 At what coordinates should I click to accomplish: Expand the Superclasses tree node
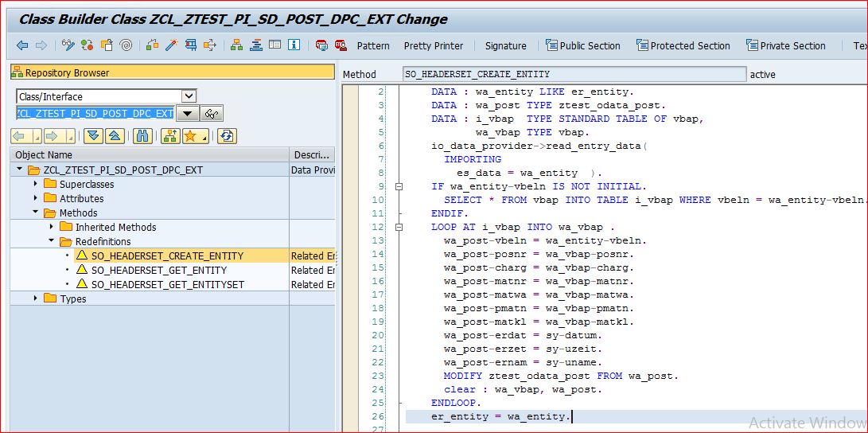click(36, 184)
